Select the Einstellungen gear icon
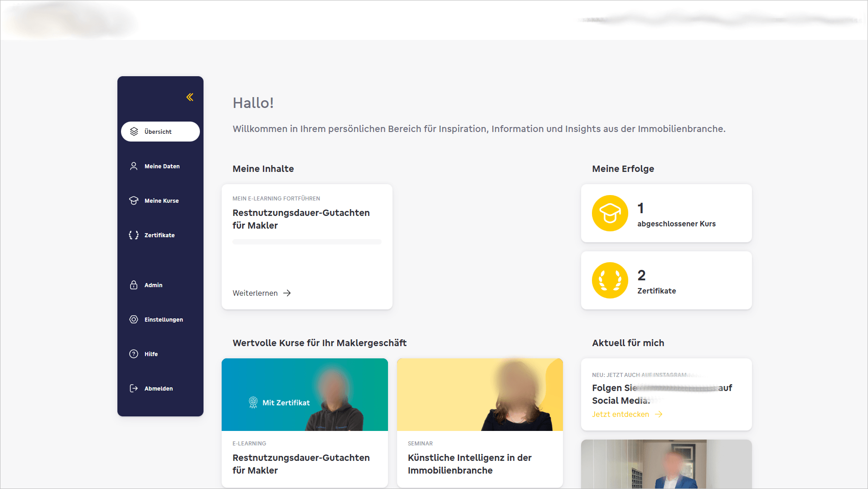Screen dimensions: 868x489 pos(133,319)
